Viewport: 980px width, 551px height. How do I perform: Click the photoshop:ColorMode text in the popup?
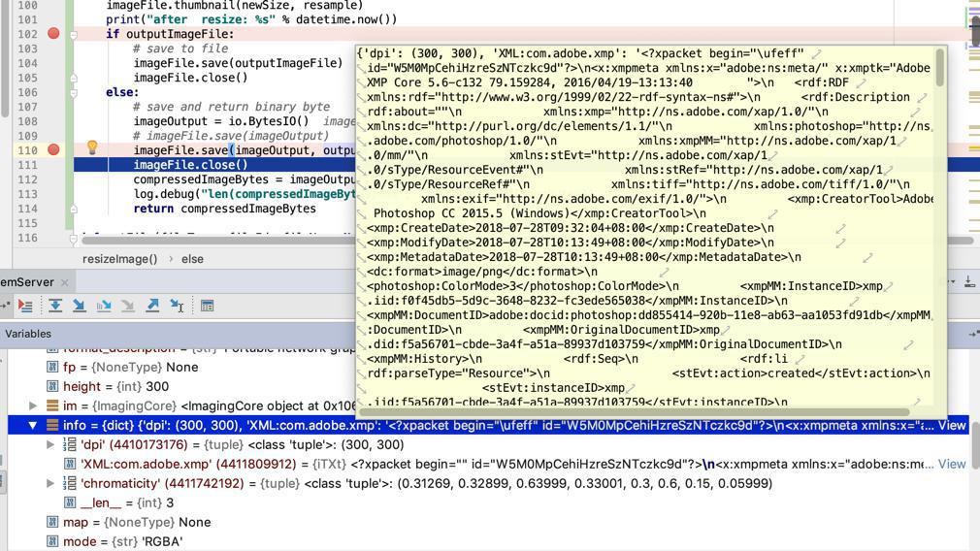pos(522,286)
